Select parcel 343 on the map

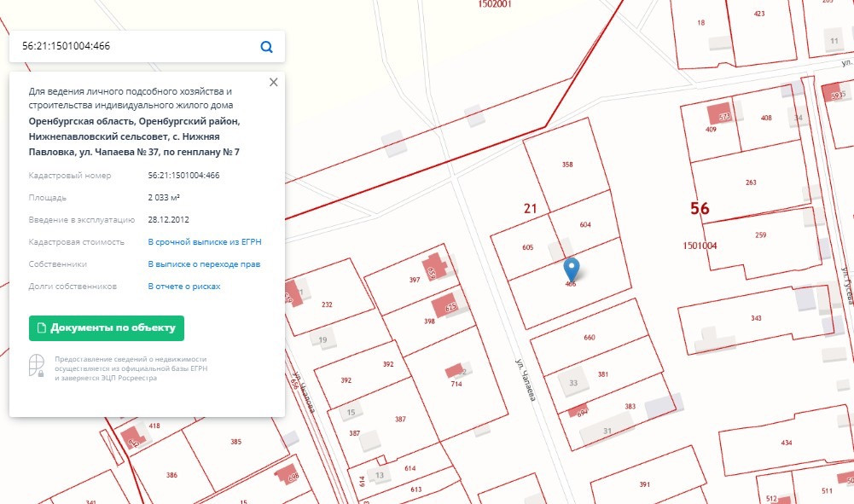tap(756, 318)
